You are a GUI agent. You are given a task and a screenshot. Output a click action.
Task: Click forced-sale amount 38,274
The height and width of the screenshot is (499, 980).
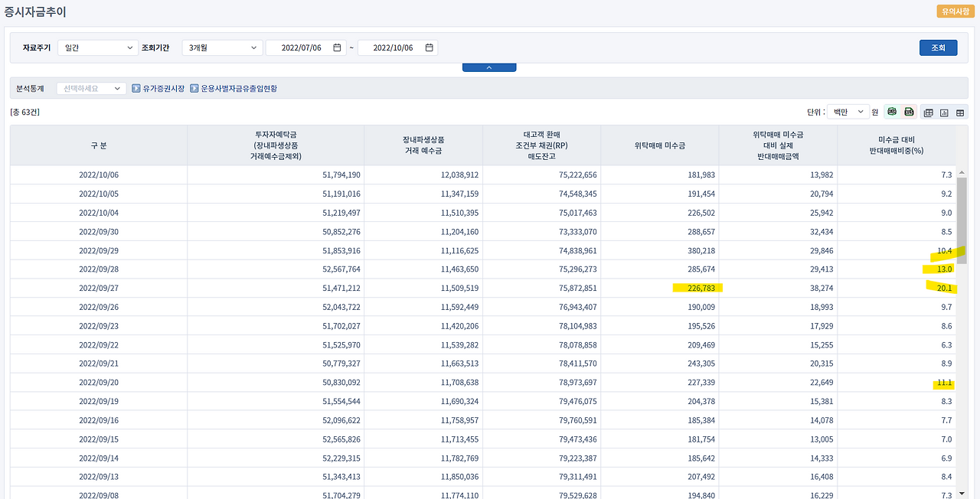pos(822,289)
